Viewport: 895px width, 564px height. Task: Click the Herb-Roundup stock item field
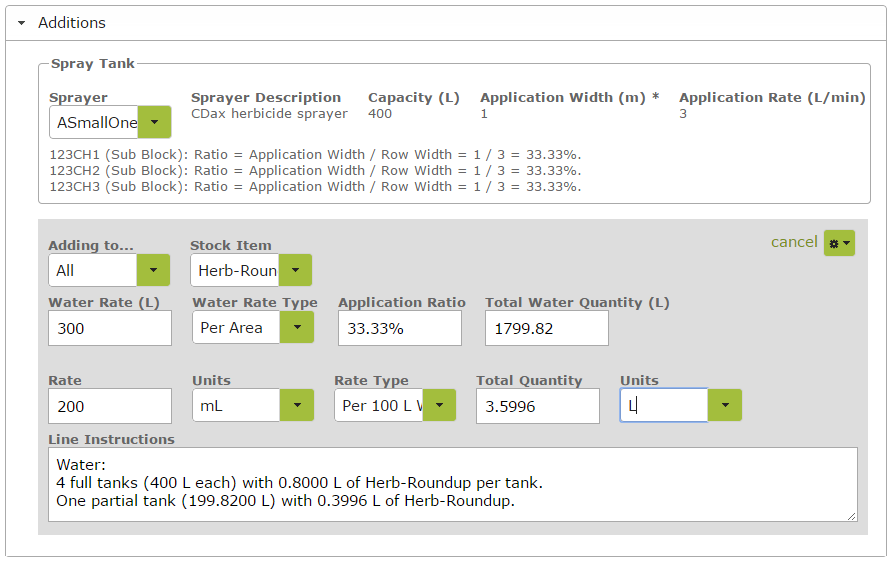click(x=235, y=270)
